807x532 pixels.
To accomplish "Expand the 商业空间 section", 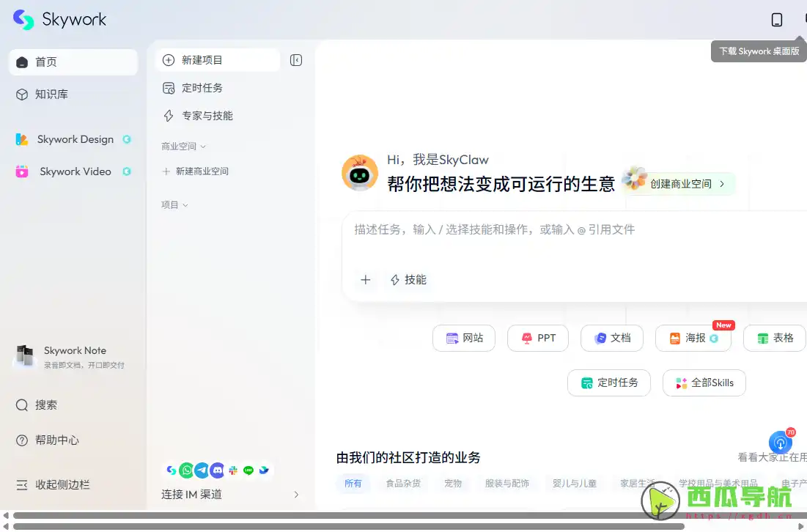I will click(x=184, y=147).
